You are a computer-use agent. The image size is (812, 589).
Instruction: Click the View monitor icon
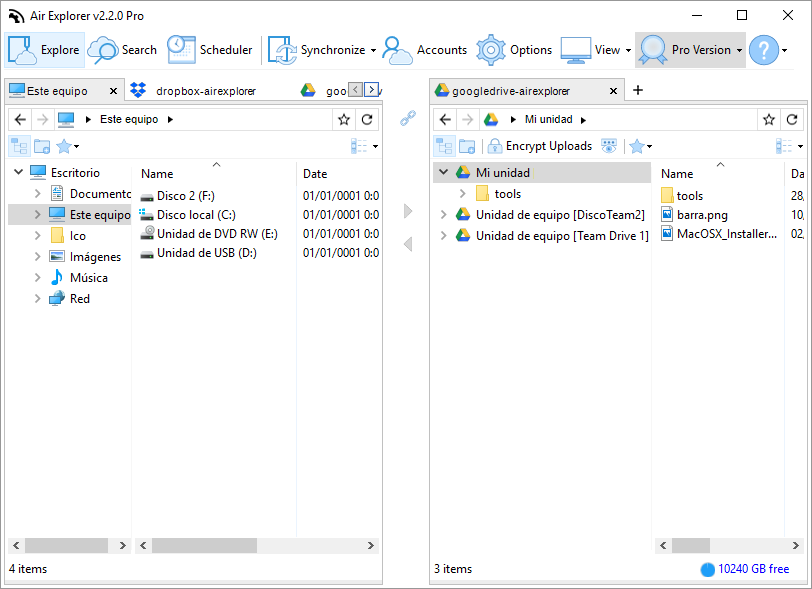coord(575,50)
